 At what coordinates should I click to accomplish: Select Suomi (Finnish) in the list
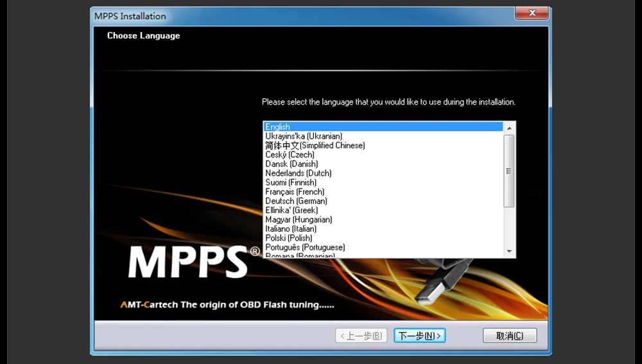pos(383,182)
